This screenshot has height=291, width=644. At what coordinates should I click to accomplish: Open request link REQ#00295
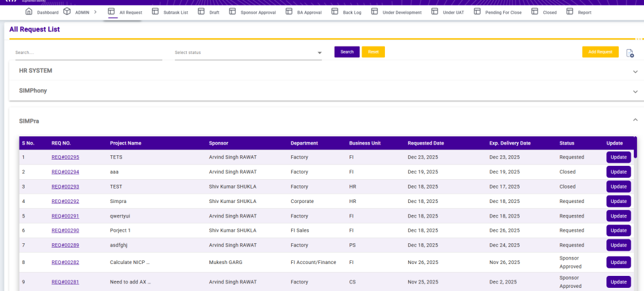pyautogui.click(x=65, y=157)
